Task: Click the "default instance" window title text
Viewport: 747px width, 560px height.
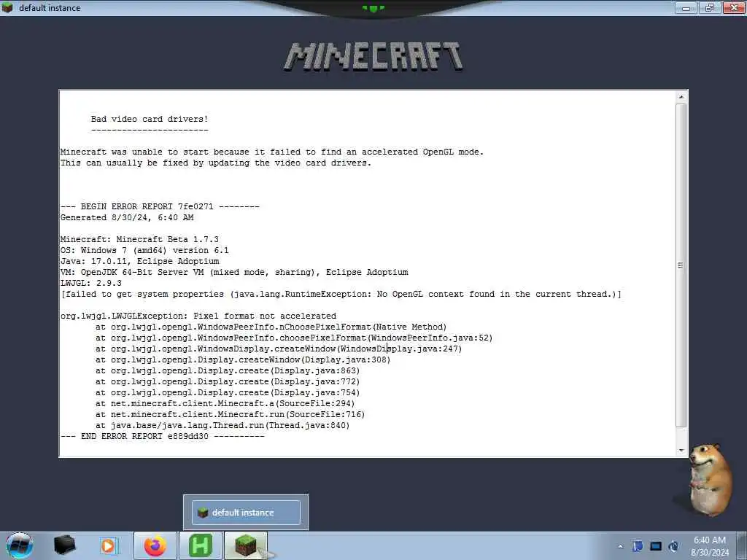Action: click(x=50, y=7)
